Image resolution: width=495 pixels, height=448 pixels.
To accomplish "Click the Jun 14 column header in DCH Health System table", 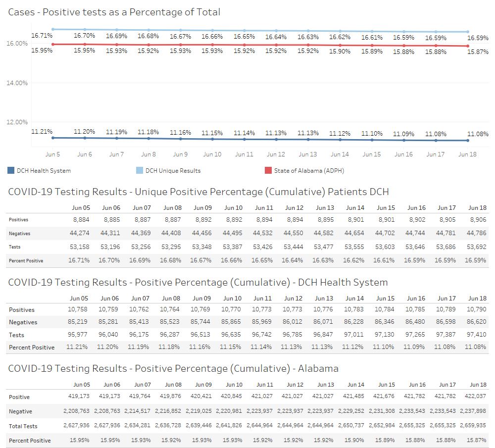I will (354, 299).
